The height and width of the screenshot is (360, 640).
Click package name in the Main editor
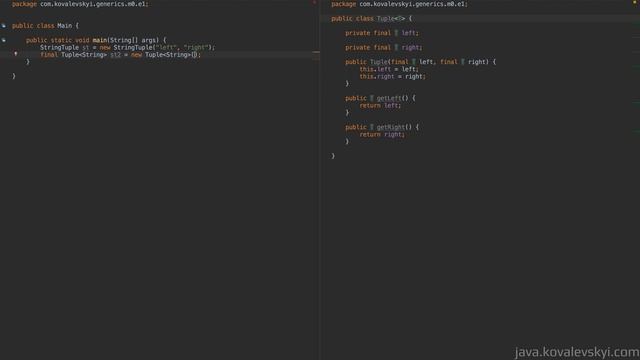tap(93, 4)
